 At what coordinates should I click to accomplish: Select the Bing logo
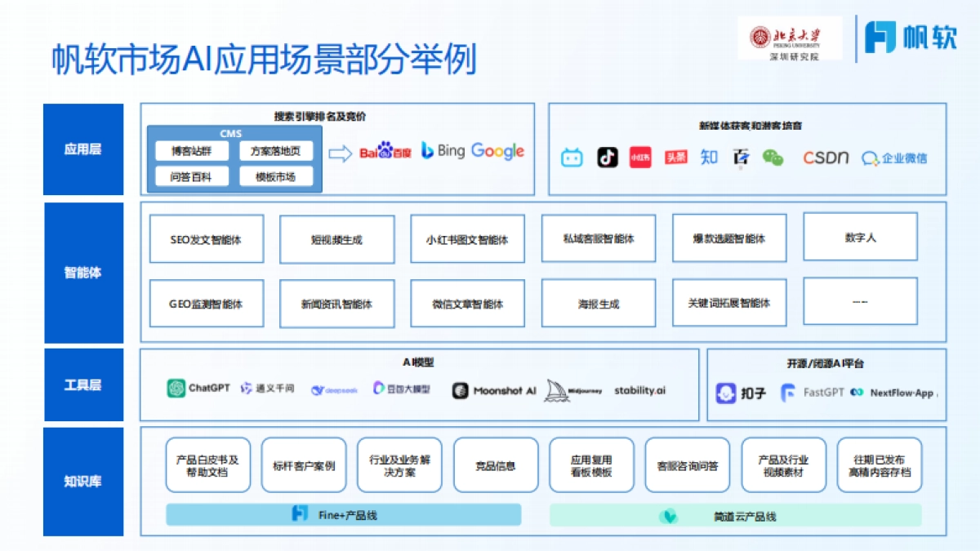click(x=443, y=151)
